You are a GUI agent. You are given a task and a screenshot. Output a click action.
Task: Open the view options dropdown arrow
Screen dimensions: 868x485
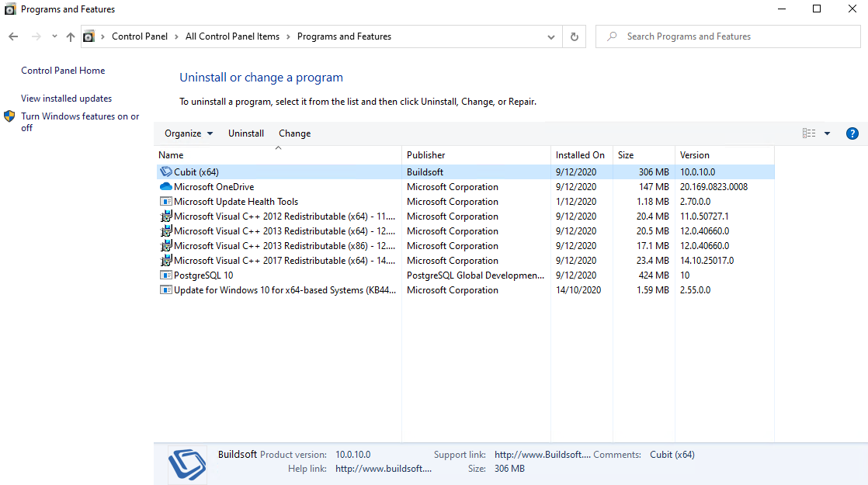[827, 133]
